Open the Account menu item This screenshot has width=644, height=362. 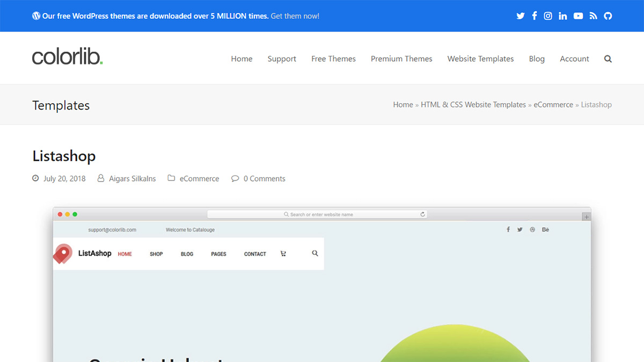pos(574,59)
